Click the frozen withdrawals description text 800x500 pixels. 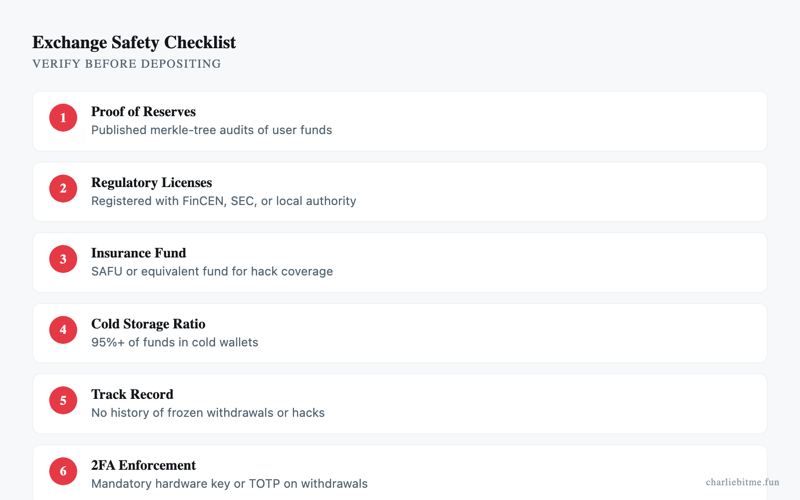[208, 413]
